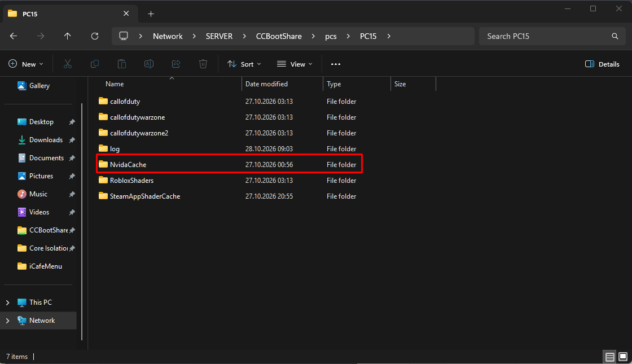Select Network in the sidebar
632x364 pixels.
pyautogui.click(x=39, y=321)
